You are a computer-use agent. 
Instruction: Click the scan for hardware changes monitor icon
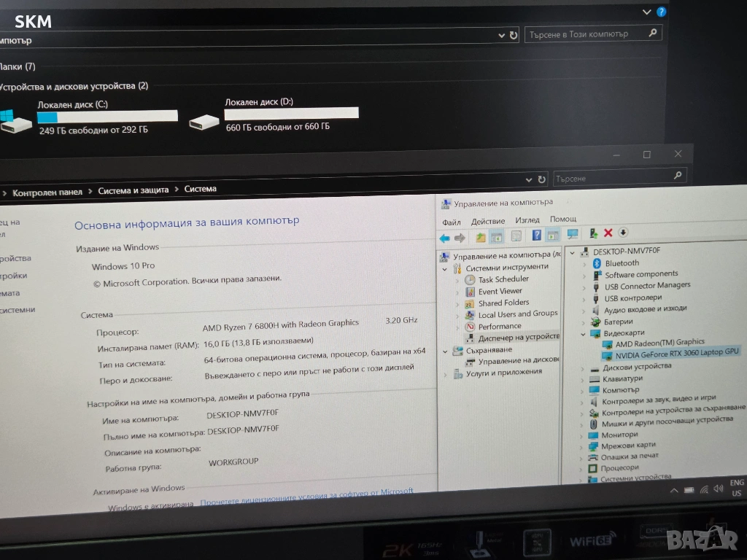point(573,234)
